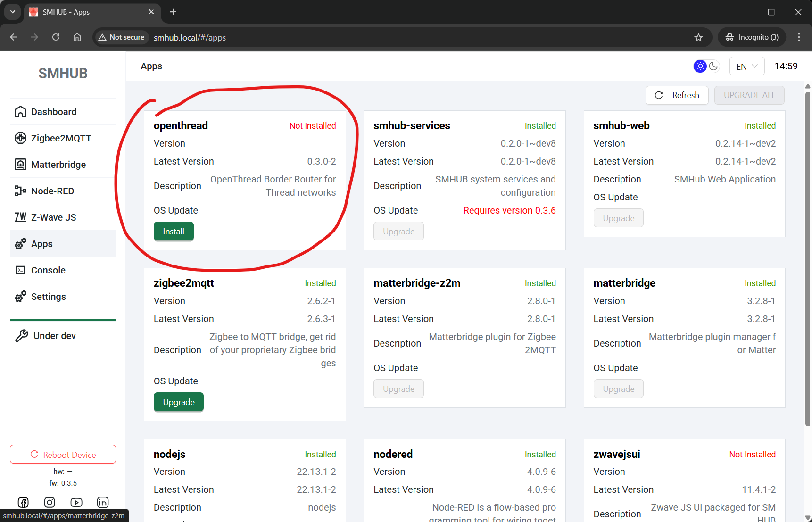Open Chrome's three-dot menu

point(799,37)
